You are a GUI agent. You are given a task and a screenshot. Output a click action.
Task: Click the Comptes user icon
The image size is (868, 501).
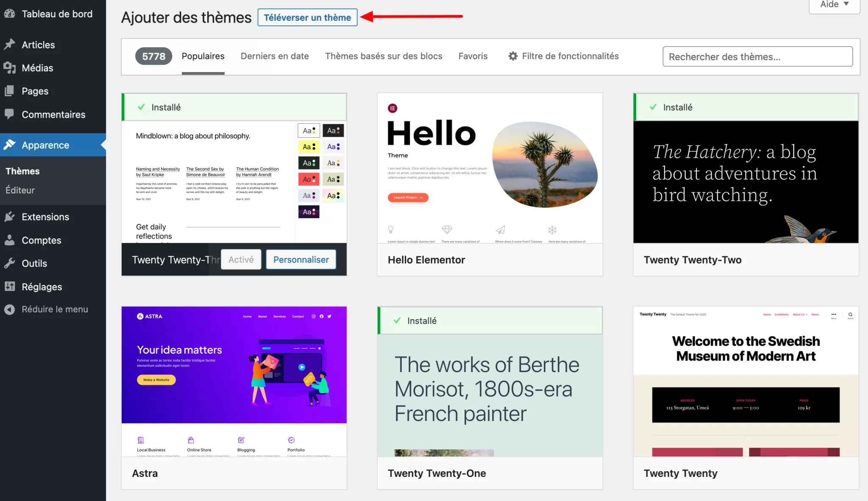[9, 240]
